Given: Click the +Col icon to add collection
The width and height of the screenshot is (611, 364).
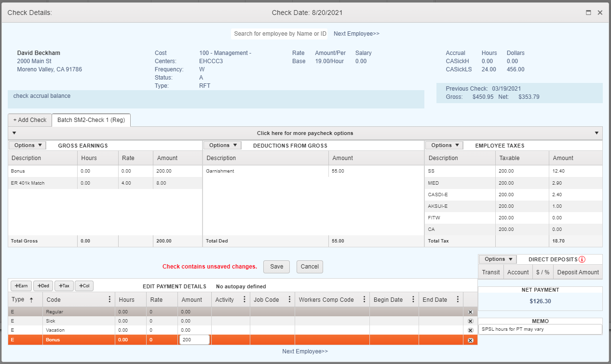Looking at the screenshot, I should pyautogui.click(x=84, y=285).
